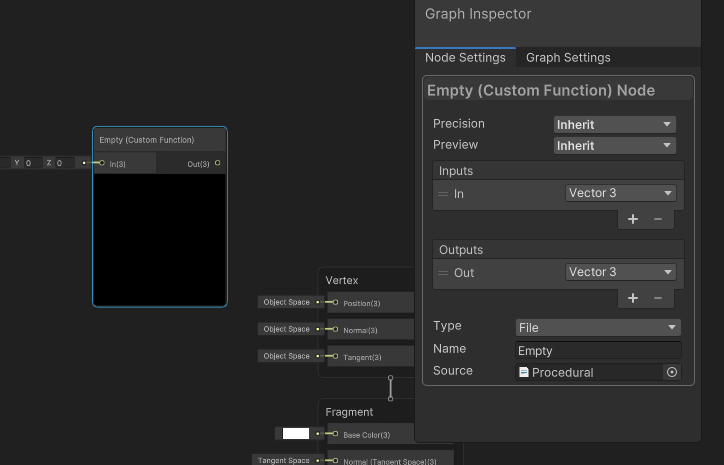This screenshot has width=724, height=465.
Task: Select the Vertex block header
Action: click(x=342, y=280)
